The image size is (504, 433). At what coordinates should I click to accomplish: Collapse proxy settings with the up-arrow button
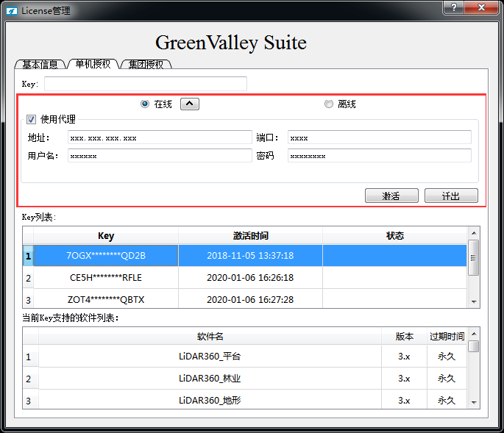(x=190, y=104)
